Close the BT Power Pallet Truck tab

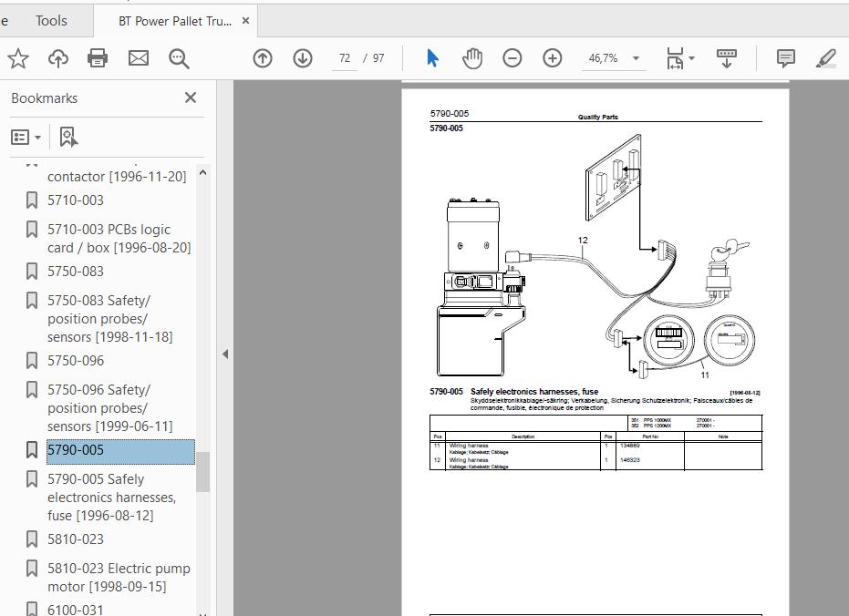245,20
